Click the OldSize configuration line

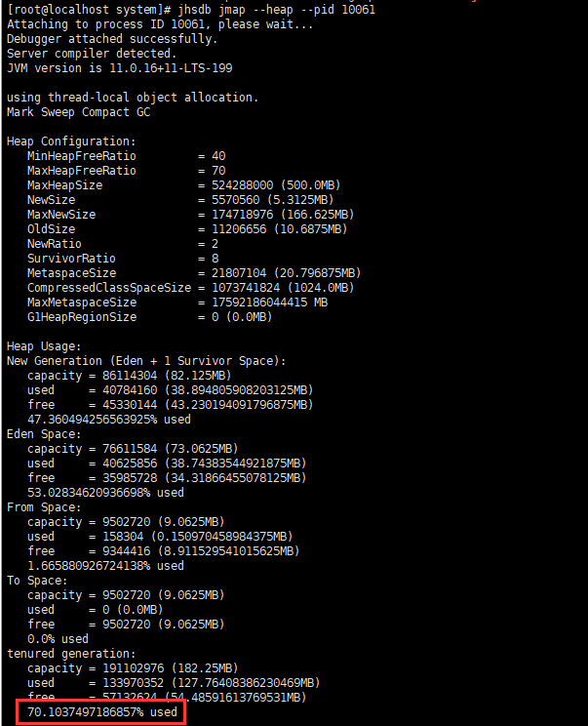pyautogui.click(x=187, y=229)
